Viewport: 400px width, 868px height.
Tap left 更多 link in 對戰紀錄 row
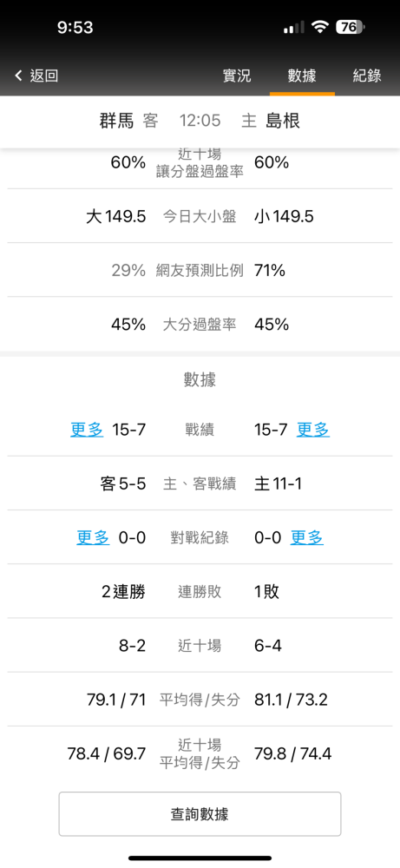[93, 537]
